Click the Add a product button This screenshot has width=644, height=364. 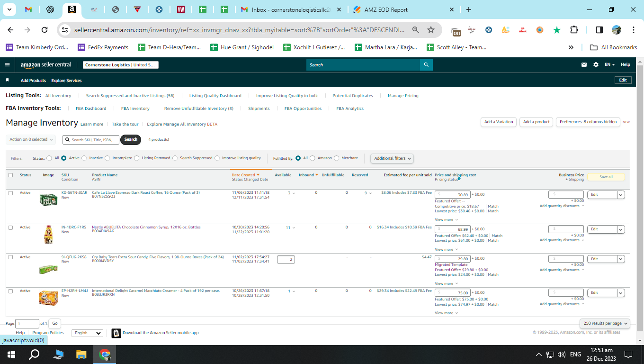click(x=537, y=122)
